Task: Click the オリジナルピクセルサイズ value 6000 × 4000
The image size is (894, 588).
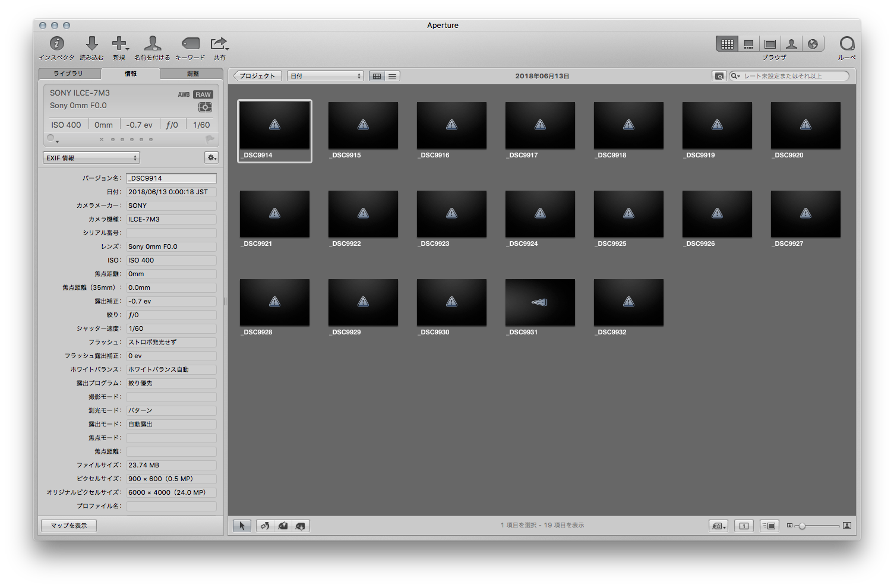Action: click(x=171, y=492)
